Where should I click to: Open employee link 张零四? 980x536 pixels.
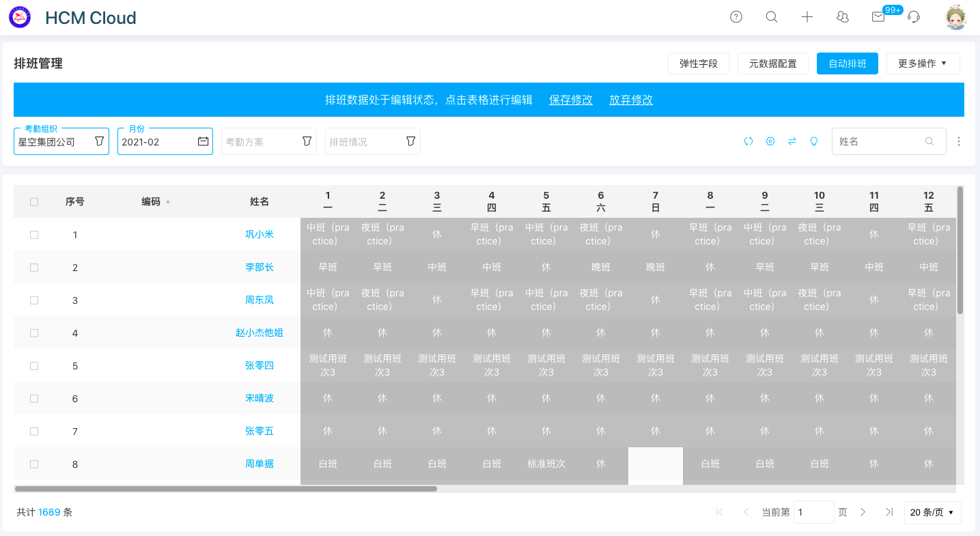click(260, 365)
